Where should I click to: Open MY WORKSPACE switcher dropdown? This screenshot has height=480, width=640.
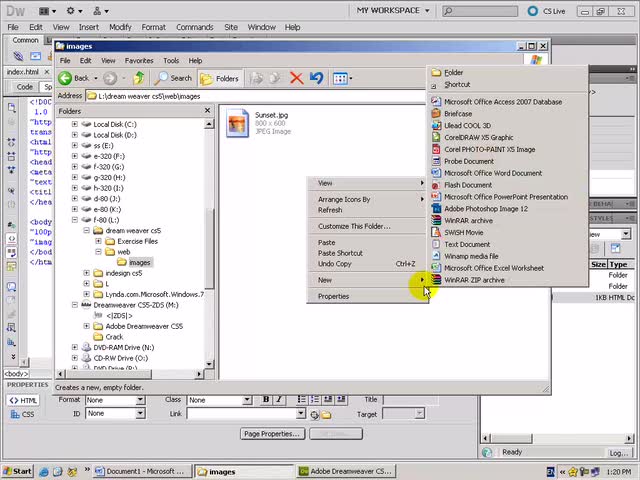pyautogui.click(x=393, y=11)
